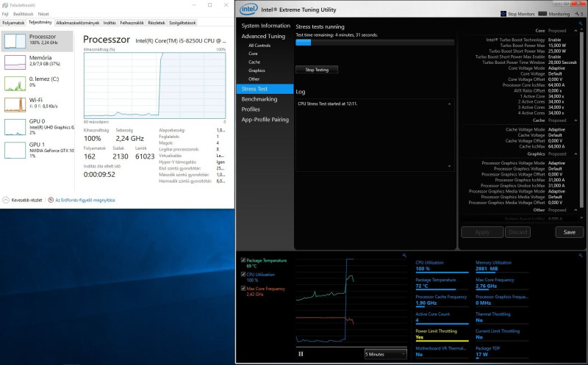The width and height of the screenshot is (588, 365).
Task: Collapse the Cache Proposed section
Action: point(576,120)
